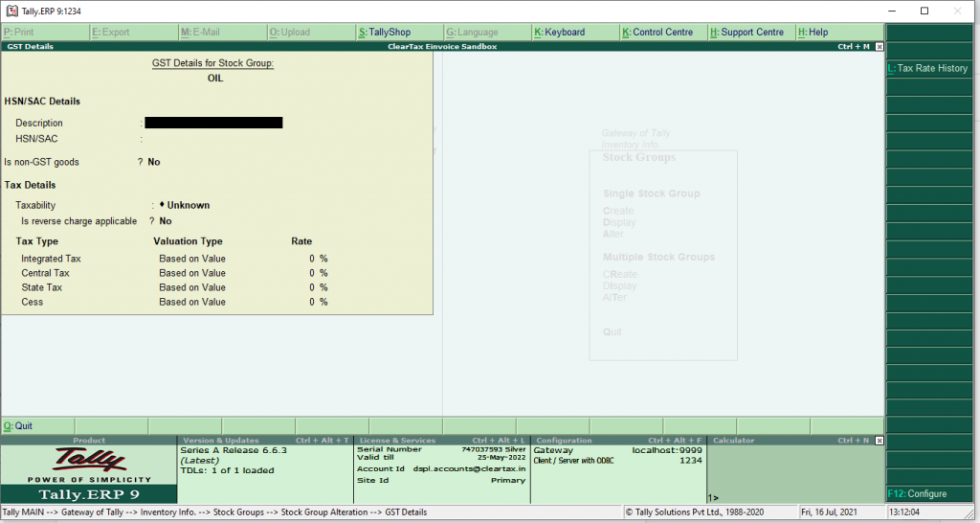Click 'Series A Release 6.6.3' text
This screenshot has height=523, width=980.
tap(234, 450)
